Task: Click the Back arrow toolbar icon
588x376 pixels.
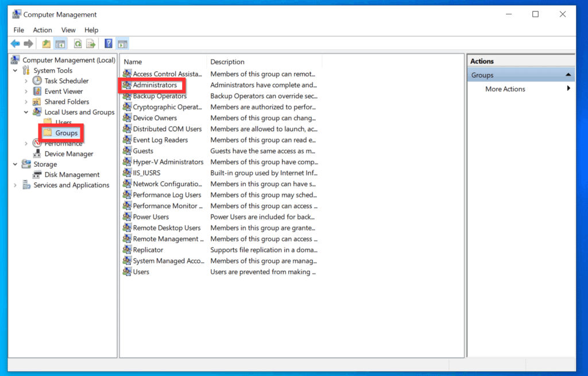Action: pos(16,44)
